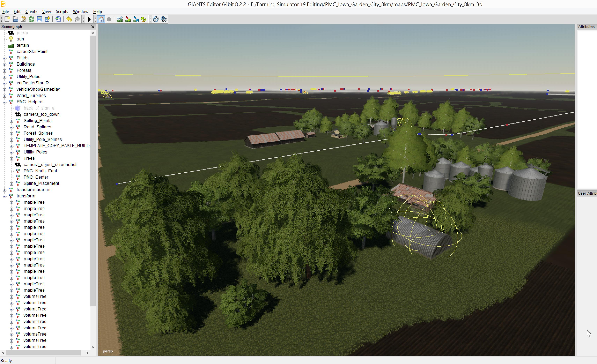Undo the last action
Screen dimensions: 597x364
pyautogui.click(x=69, y=19)
